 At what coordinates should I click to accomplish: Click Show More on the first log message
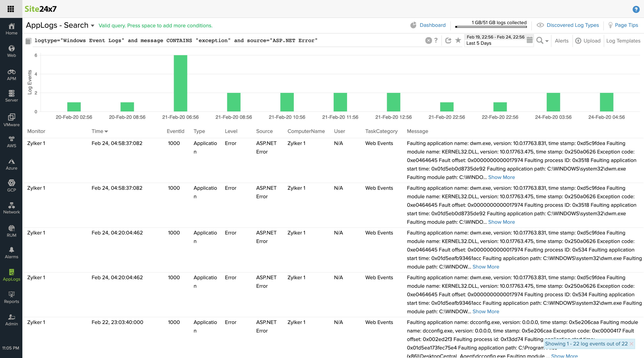[501, 177]
